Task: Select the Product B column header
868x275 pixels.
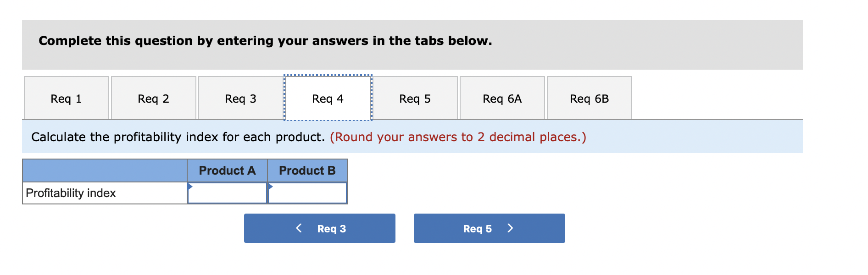Action: (x=307, y=170)
